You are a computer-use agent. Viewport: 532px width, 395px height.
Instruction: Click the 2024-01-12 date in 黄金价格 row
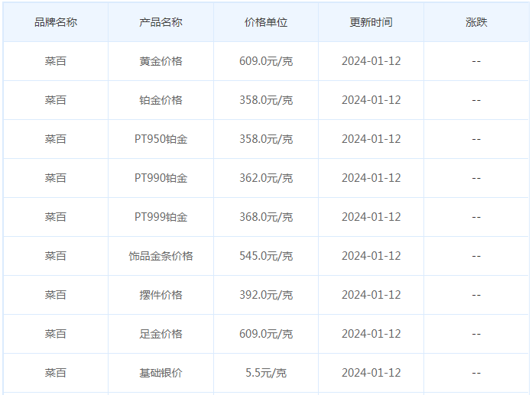[371, 61]
